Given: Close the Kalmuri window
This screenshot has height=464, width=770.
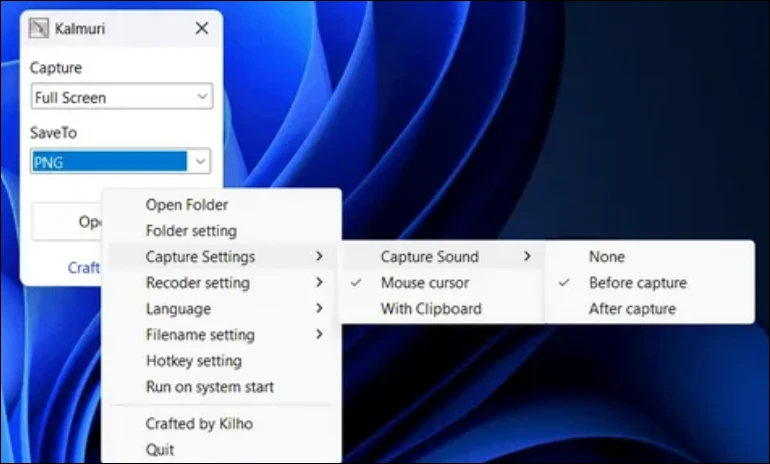Looking at the screenshot, I should coord(201,29).
